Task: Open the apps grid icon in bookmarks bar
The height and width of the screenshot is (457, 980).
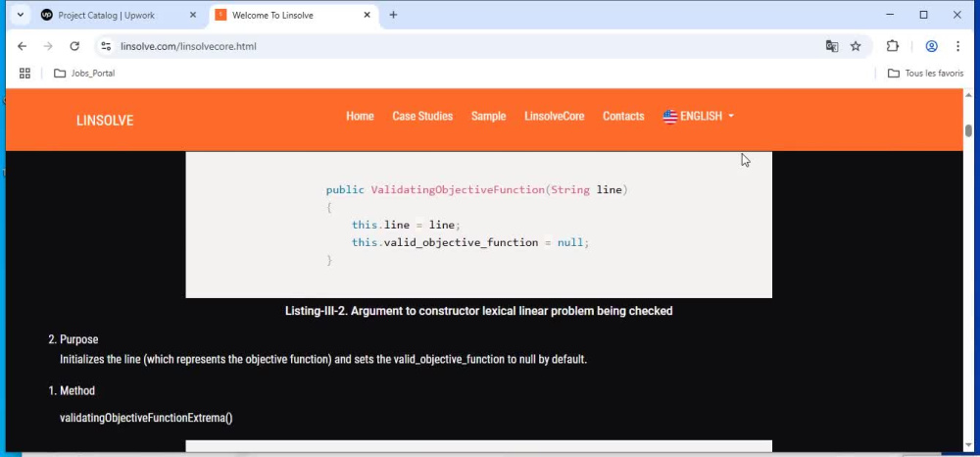Action: pos(25,74)
